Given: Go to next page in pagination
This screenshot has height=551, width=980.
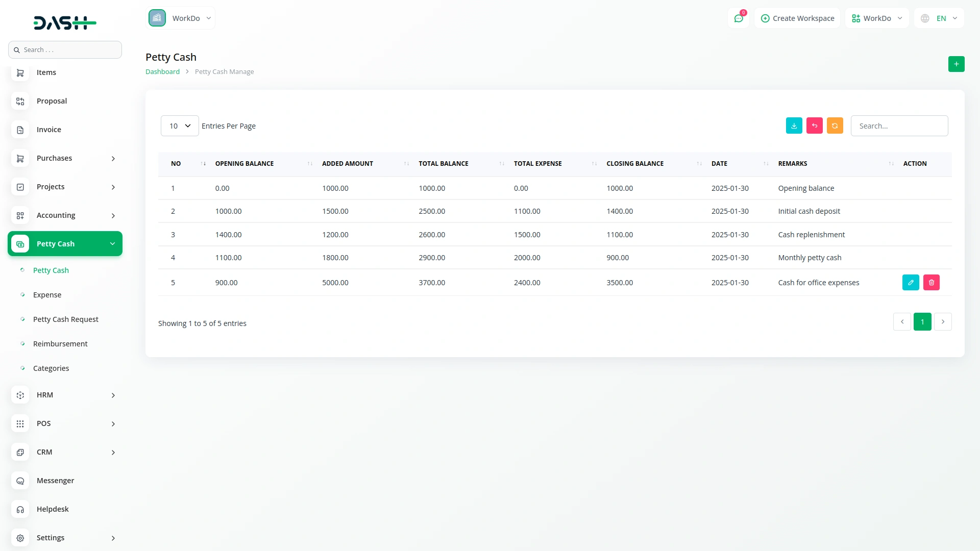Looking at the screenshot, I should [943, 322].
